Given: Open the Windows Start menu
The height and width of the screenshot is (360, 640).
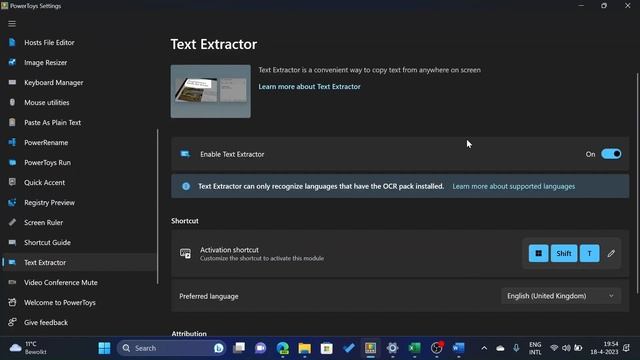Looking at the screenshot, I should [104, 348].
